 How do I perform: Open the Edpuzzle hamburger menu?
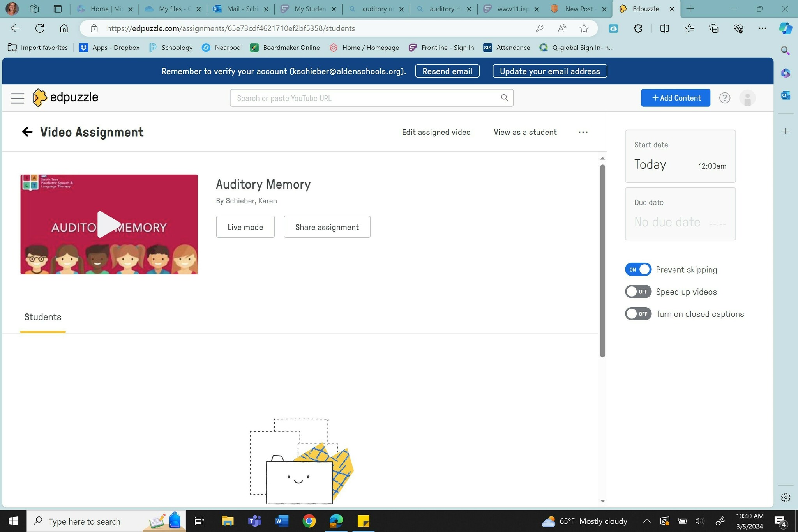[18, 98]
